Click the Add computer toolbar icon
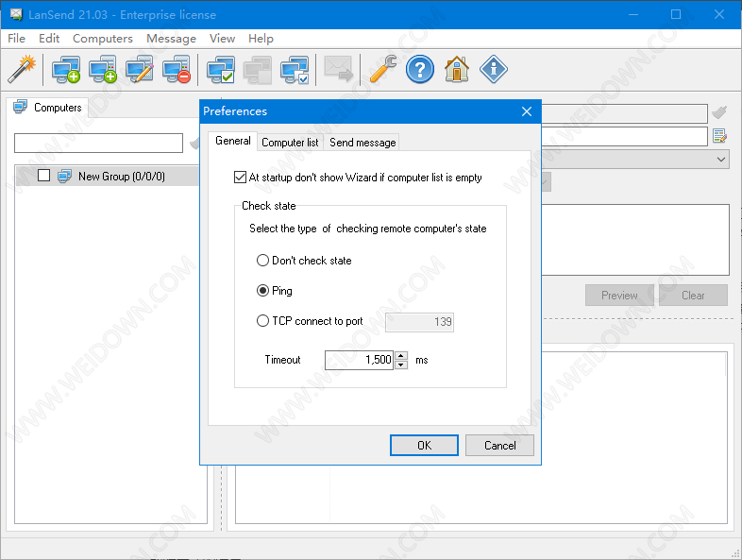The image size is (742, 560). point(66,69)
